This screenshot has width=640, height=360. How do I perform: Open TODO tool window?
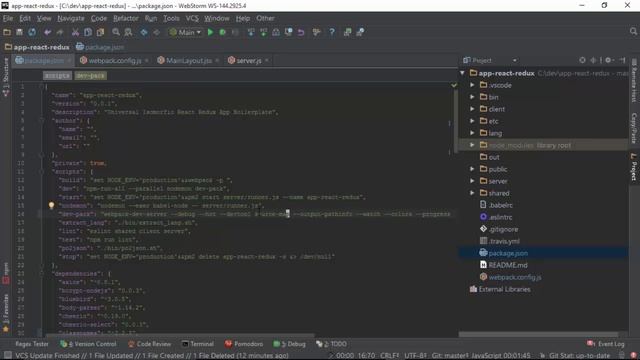[x=331, y=344]
